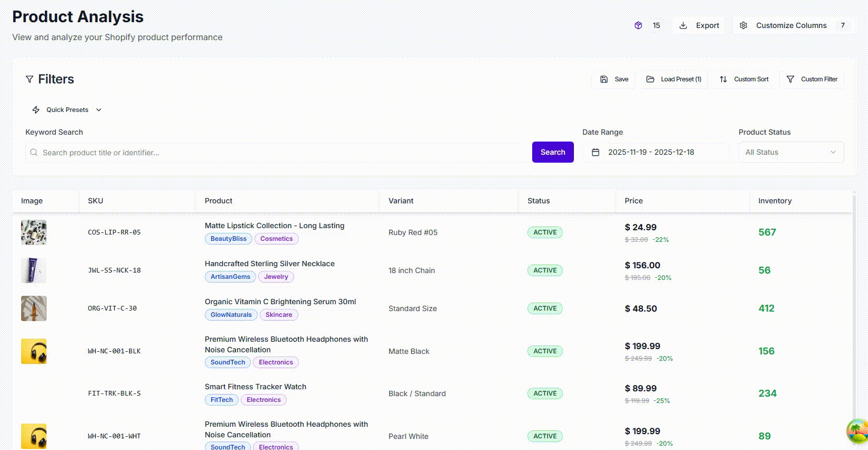Click the Custom Filter funnel icon
Image resolution: width=868 pixels, height=450 pixels.
click(790, 79)
